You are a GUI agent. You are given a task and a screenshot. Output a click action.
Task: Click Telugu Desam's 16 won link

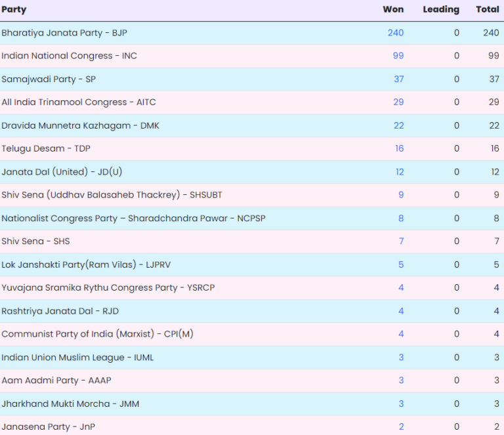point(399,148)
